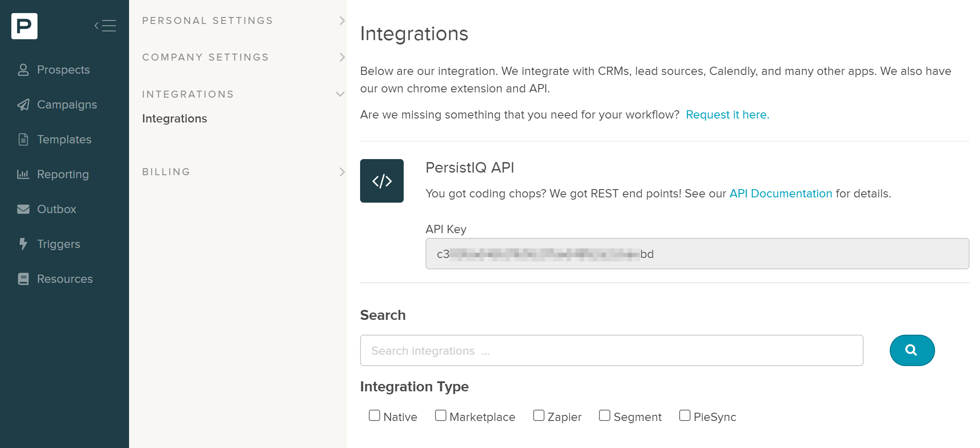Screen dimensions: 980x448
Task: Click the PersistIQ API code icon
Action: pos(382,181)
